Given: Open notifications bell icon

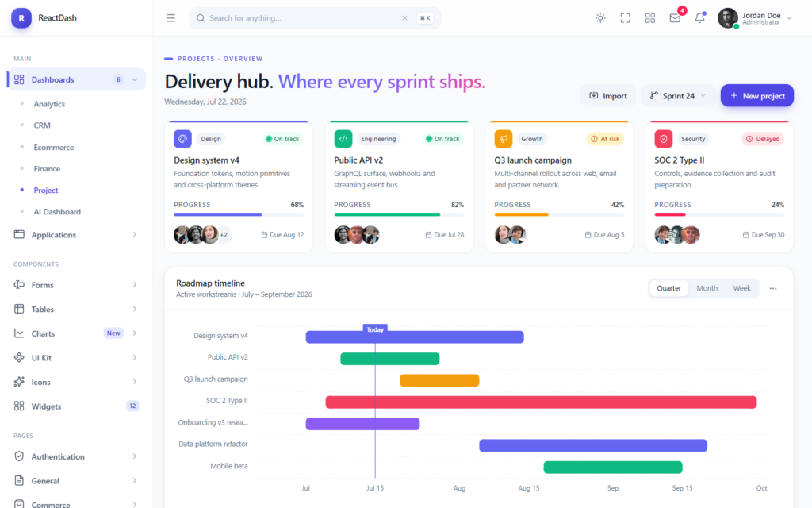Looking at the screenshot, I should pyautogui.click(x=699, y=18).
